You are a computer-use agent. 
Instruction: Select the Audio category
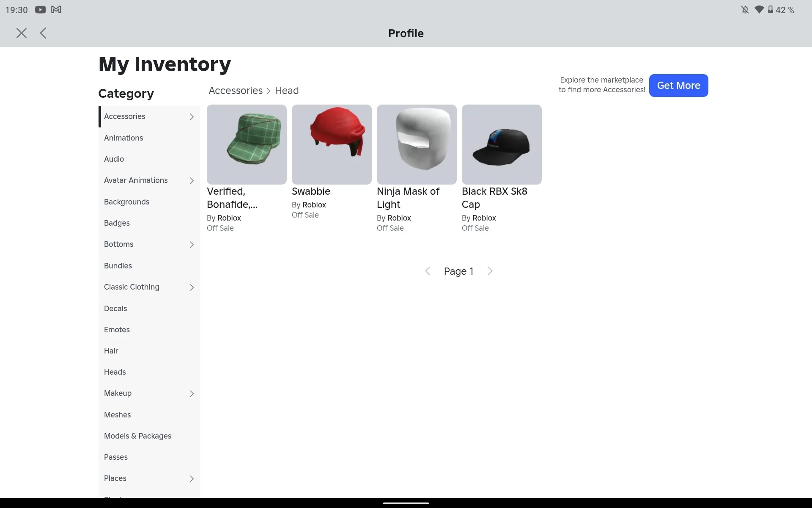(x=149, y=159)
